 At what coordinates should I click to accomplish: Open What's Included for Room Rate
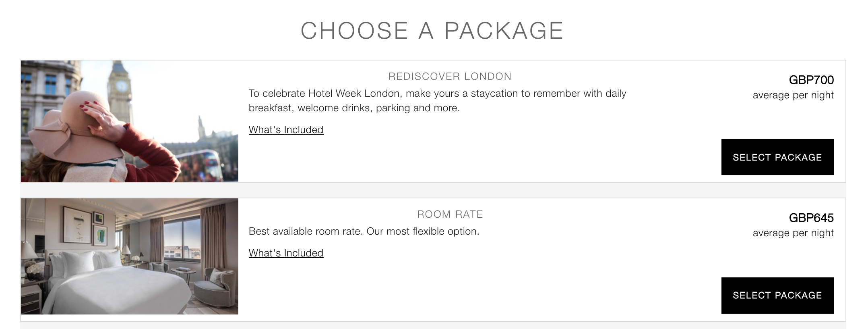tap(286, 253)
